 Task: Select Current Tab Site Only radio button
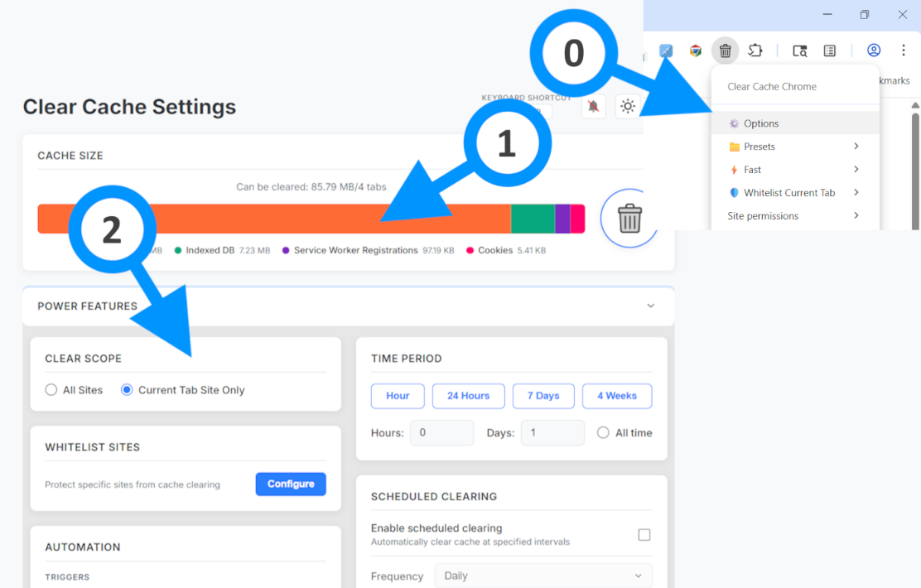pos(126,390)
